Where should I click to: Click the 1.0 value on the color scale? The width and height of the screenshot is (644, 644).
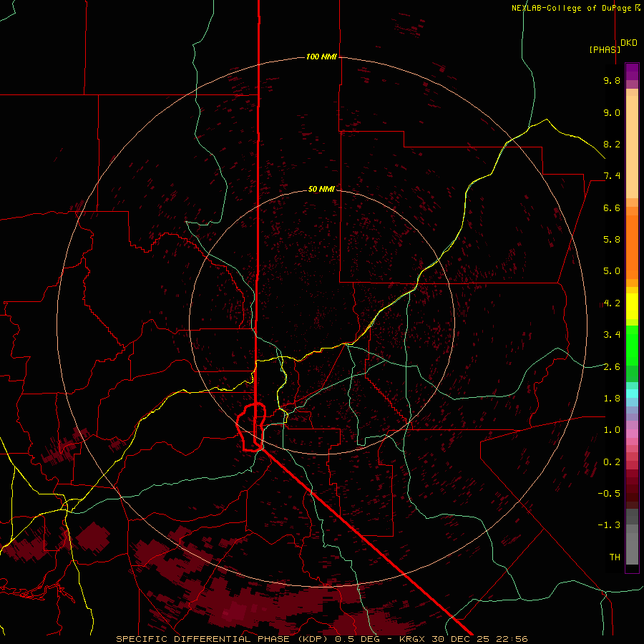click(x=612, y=430)
